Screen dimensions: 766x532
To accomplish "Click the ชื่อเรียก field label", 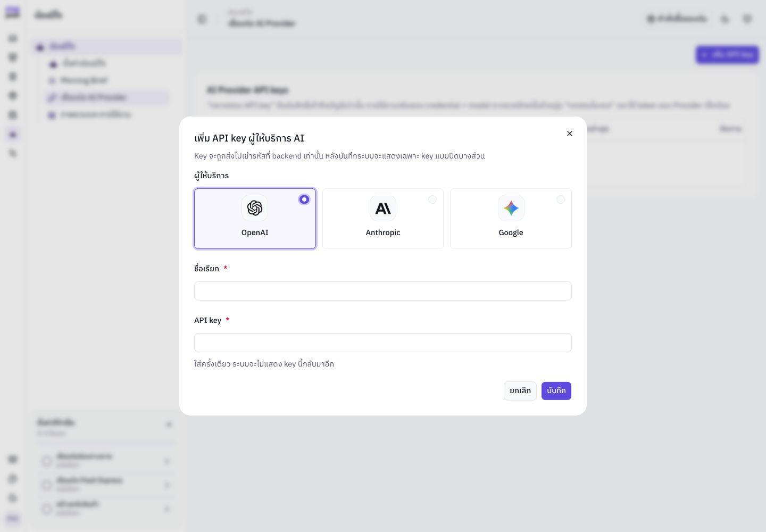I will [x=206, y=269].
